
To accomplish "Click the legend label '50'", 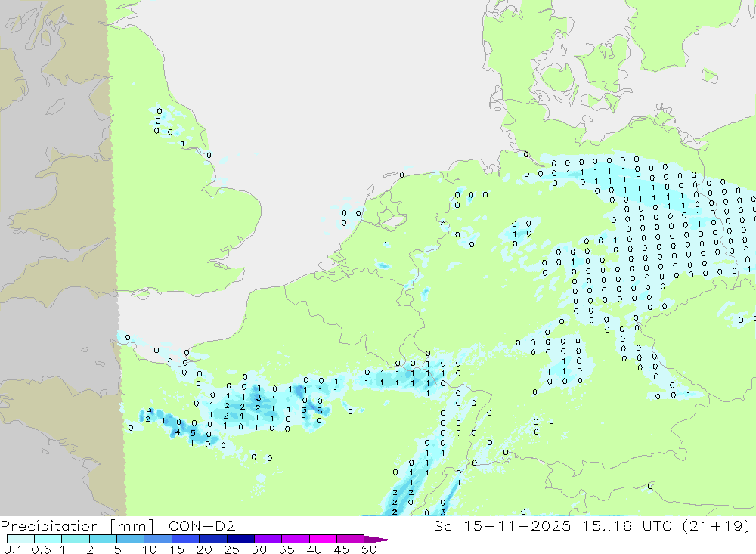I will pos(369,549).
